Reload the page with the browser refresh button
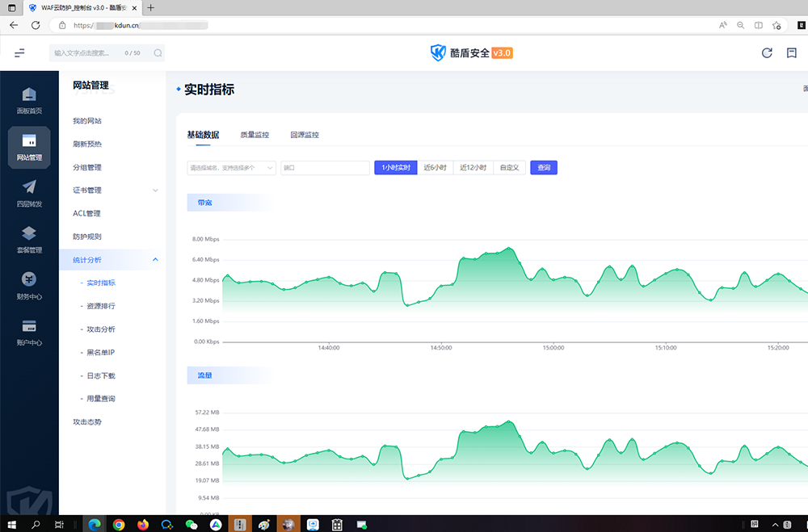 point(36,25)
